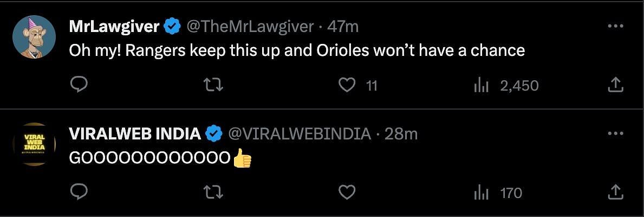Open the tweet's 47m timestamp
The width and height of the screenshot is (644, 217).
click(x=343, y=26)
